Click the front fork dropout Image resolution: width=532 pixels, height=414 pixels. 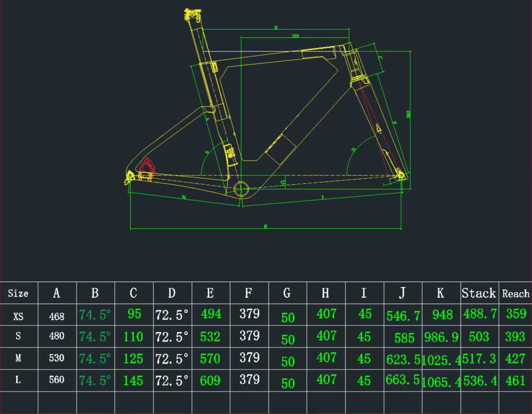[401, 175]
